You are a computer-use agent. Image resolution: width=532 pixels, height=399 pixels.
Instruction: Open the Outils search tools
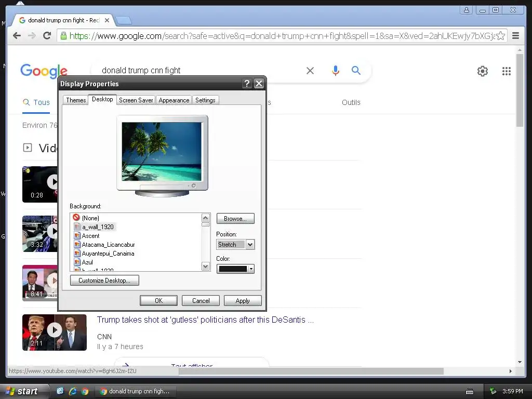(x=351, y=102)
